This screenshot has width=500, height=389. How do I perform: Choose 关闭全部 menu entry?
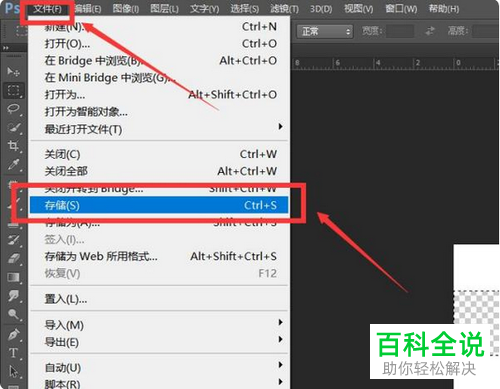(x=159, y=171)
